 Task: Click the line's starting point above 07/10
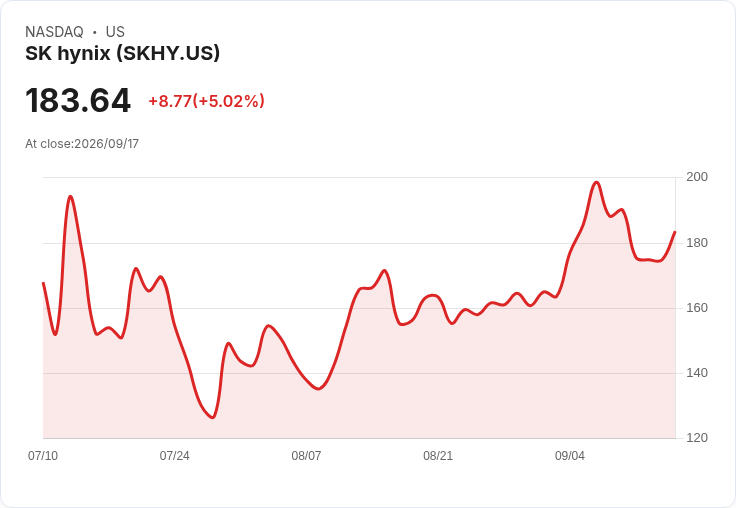pos(43,283)
